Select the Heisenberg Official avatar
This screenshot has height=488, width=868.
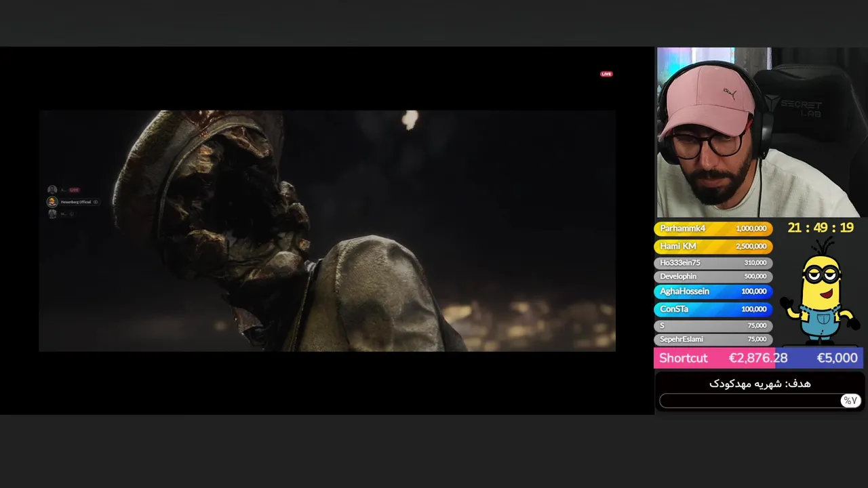(x=52, y=202)
